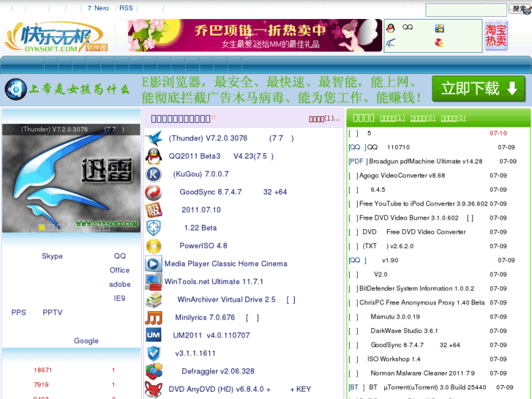
Task: Click the round browser icon in E-browser banner
Action: [15, 89]
